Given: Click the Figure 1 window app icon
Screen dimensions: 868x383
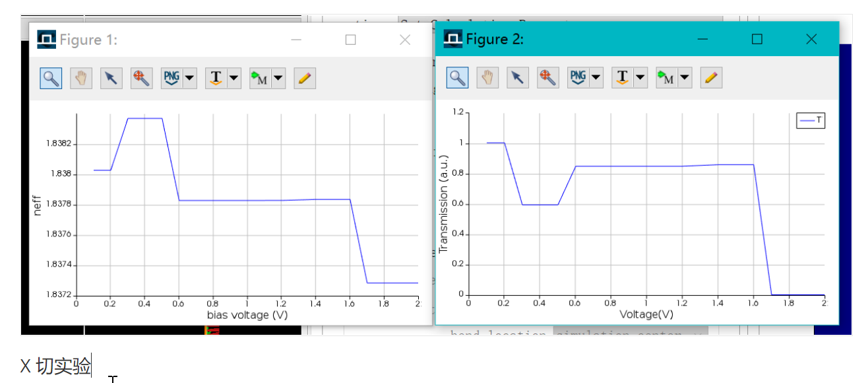Looking at the screenshot, I should click(x=46, y=40).
